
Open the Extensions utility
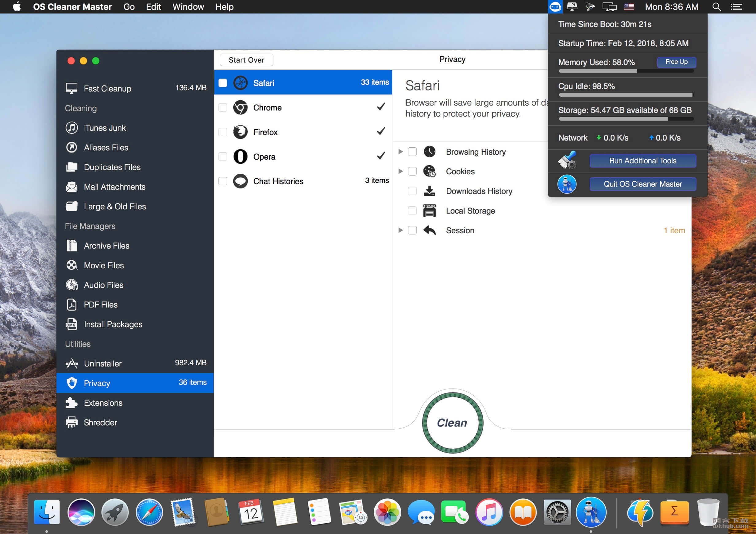[x=135, y=403]
